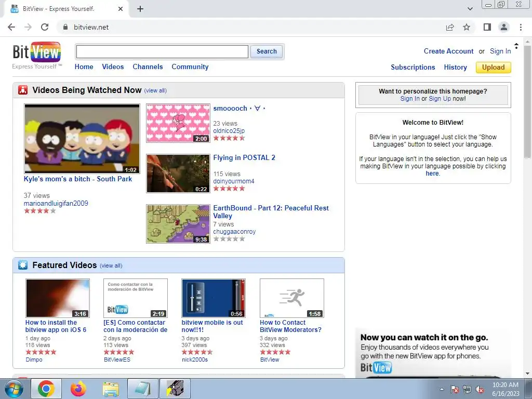Click the share page icon in address bar
The image size is (532, 399).
450,27
